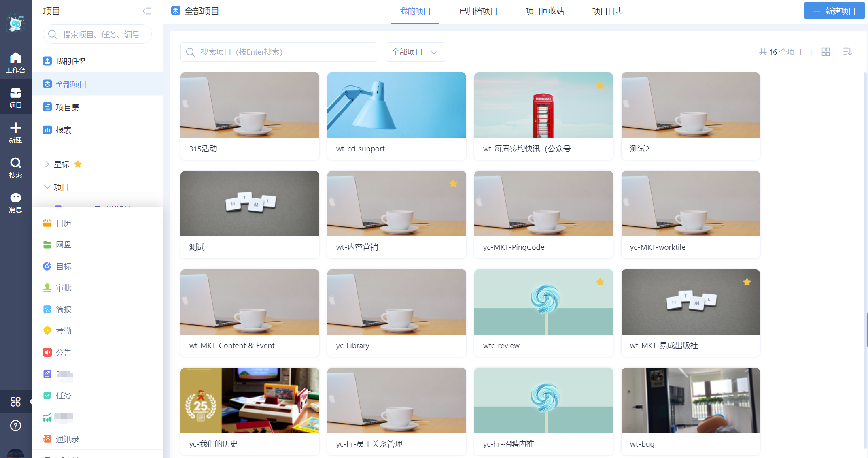Open 我的任务 in sidebar
This screenshot has height=458, width=868.
pyautogui.click(x=71, y=61)
